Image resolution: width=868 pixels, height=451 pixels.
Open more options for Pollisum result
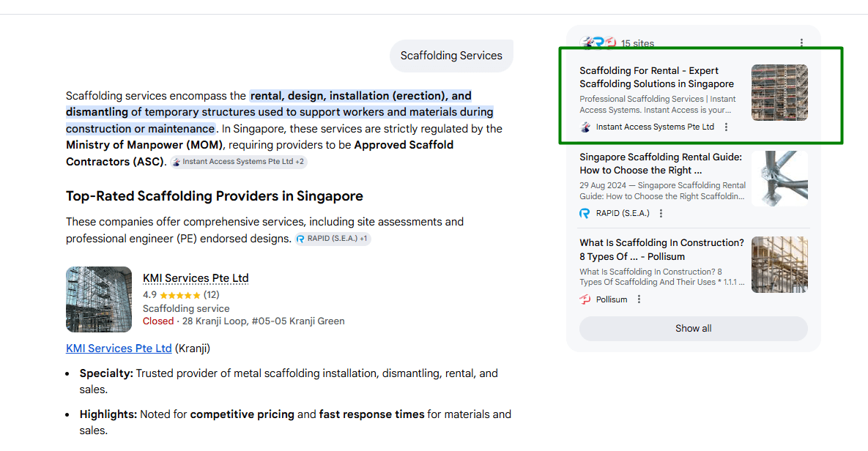[x=639, y=299]
